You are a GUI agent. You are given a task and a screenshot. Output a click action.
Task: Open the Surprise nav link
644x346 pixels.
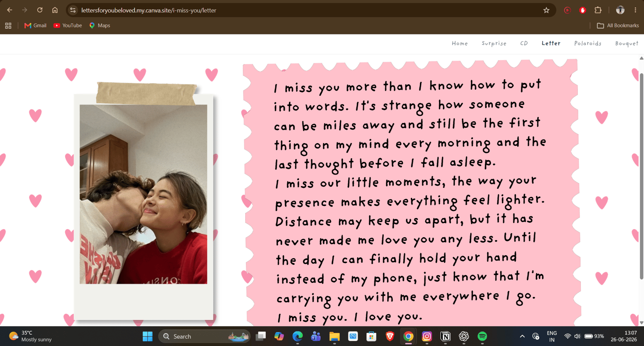tap(494, 43)
